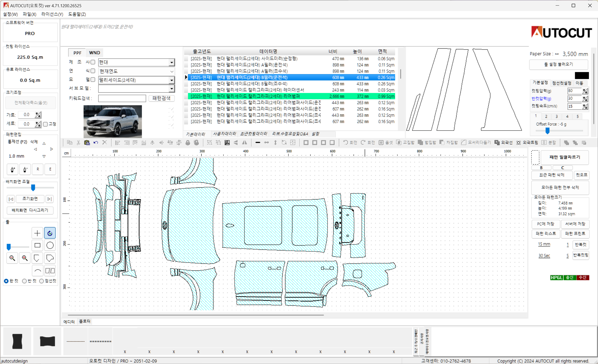Open the 서브모델 dropdown
Screen dimensions: 598x364
(x=172, y=89)
